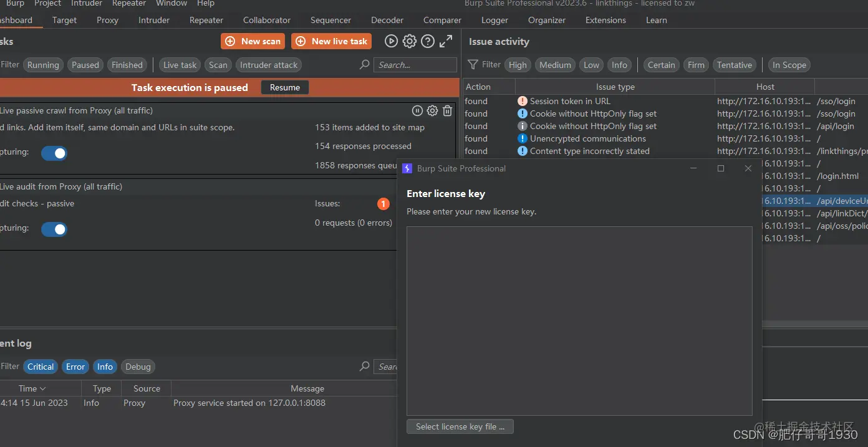Click the New live task button
This screenshot has height=447, width=868.
tap(332, 41)
